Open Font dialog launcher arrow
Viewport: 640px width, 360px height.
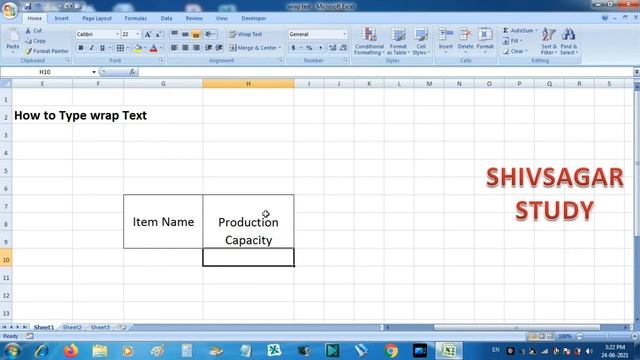[162, 60]
